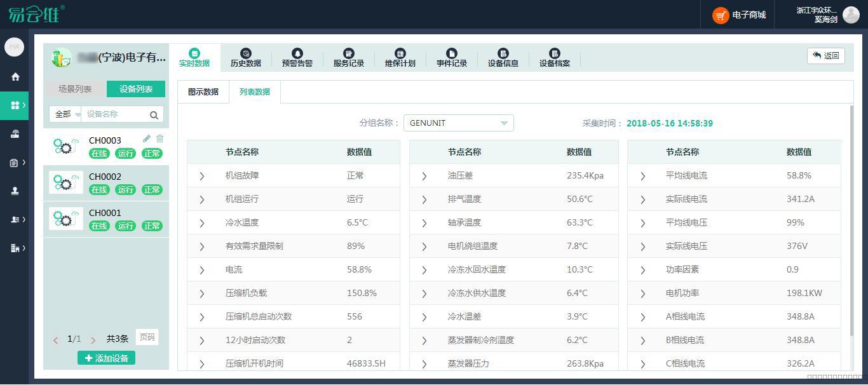The height and width of the screenshot is (385, 868).
Task: Click the value 235.4Kpa
Action: coord(585,175)
